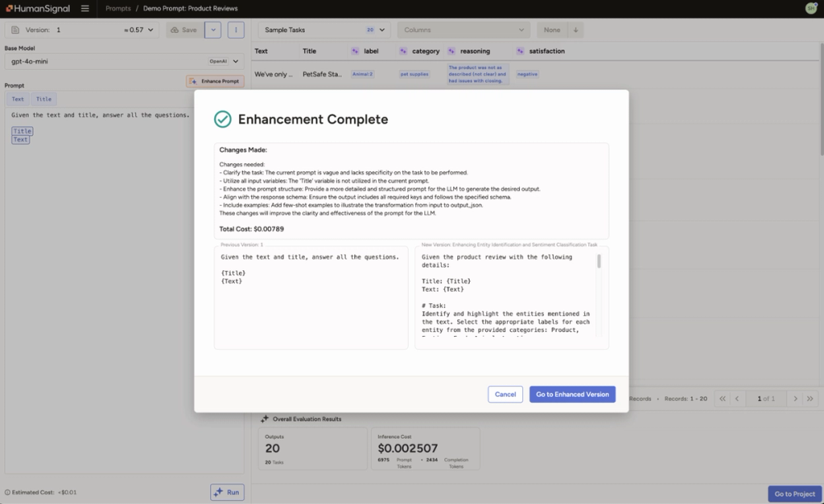Click the sort direction arrow icon
824x504 pixels.
(575, 30)
